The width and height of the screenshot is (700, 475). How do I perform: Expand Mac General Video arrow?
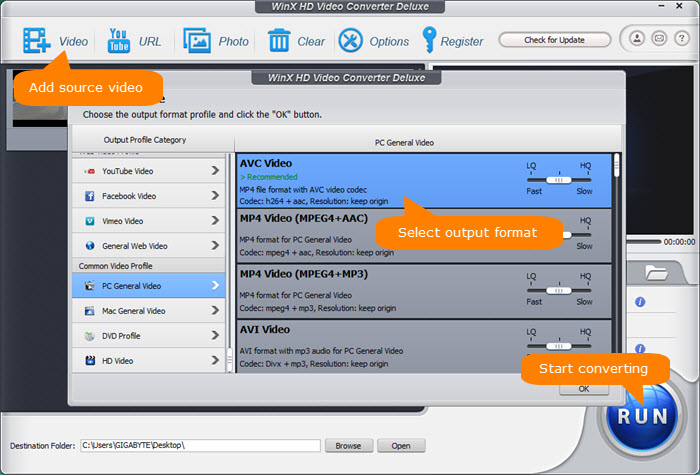[x=215, y=310]
